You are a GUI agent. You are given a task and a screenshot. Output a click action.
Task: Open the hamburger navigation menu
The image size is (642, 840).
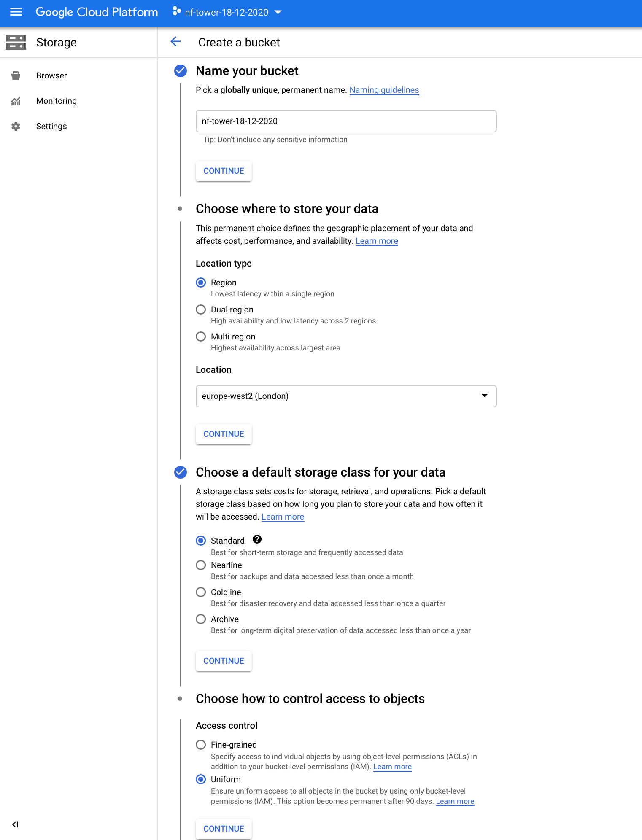pyautogui.click(x=16, y=12)
